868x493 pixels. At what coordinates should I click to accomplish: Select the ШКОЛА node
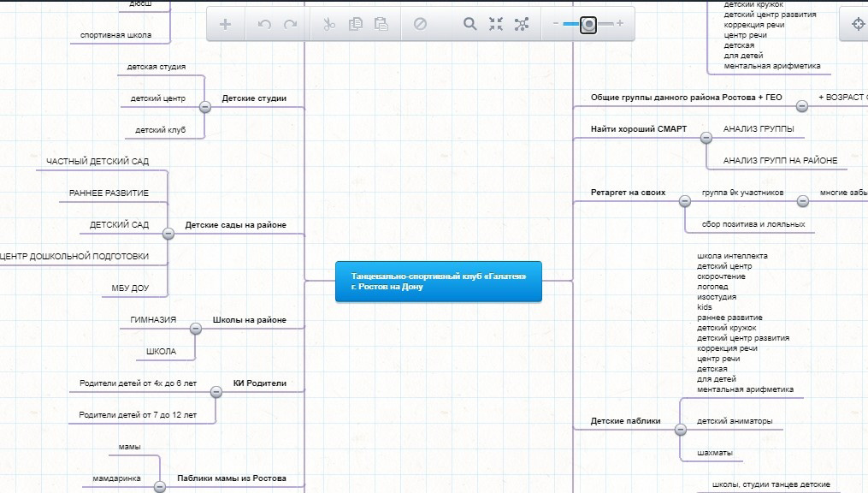click(x=161, y=351)
